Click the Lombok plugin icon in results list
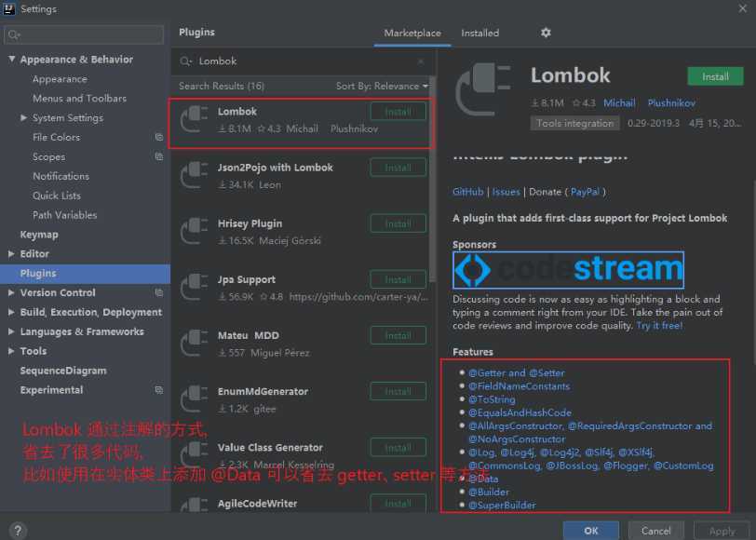 (194, 119)
